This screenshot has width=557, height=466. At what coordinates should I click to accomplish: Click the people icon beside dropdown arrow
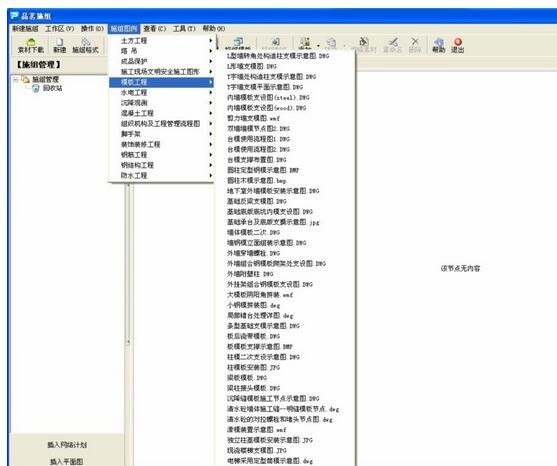click(x=305, y=42)
